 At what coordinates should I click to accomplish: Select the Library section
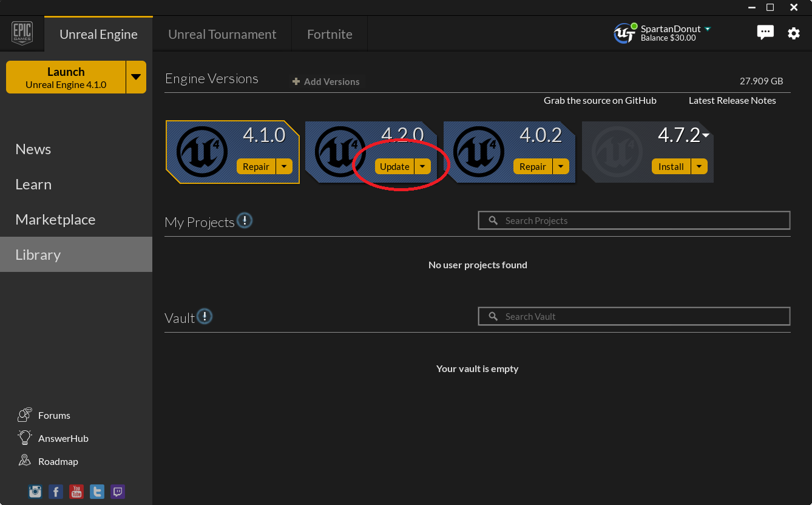pos(76,254)
